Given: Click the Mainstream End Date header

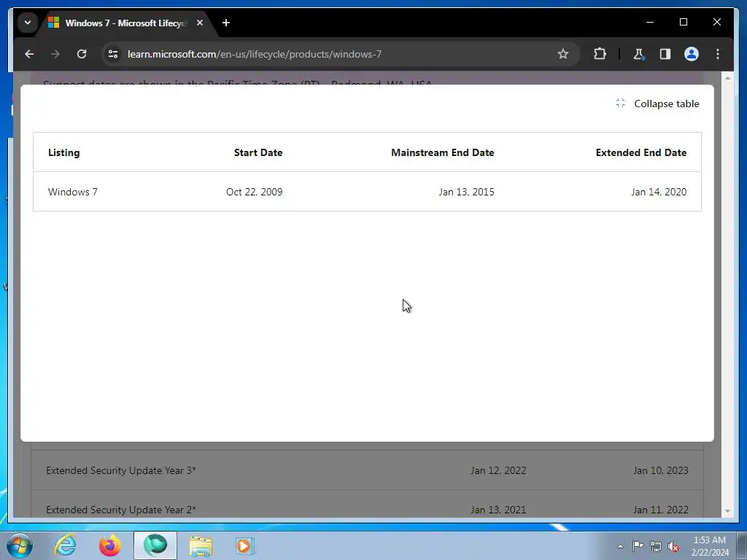Looking at the screenshot, I should click(443, 152).
